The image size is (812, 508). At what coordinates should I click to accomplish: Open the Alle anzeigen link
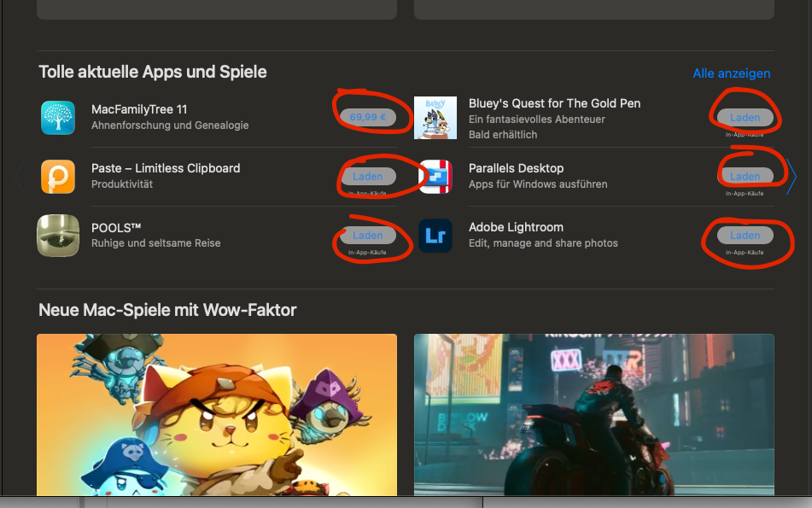click(x=732, y=73)
